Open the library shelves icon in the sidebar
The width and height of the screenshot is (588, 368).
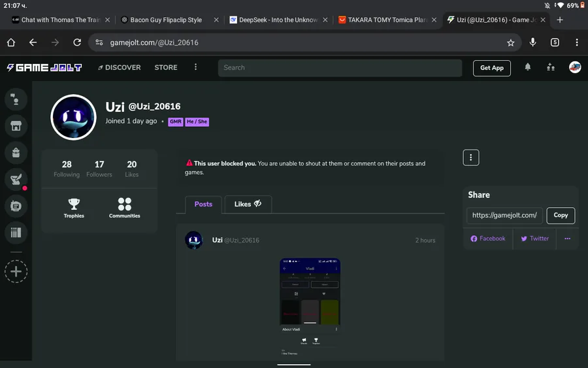coord(16,233)
